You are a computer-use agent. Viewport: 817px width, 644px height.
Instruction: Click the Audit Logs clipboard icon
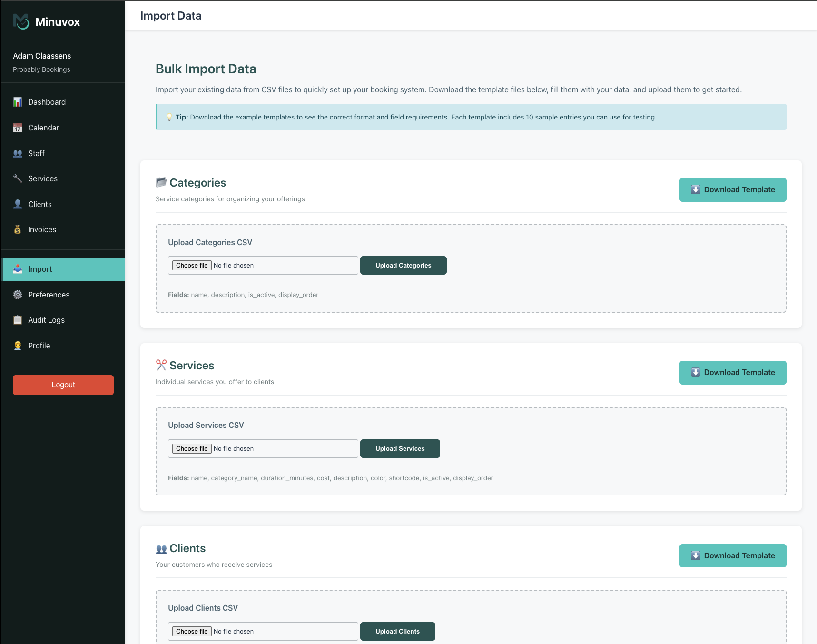pyautogui.click(x=18, y=320)
